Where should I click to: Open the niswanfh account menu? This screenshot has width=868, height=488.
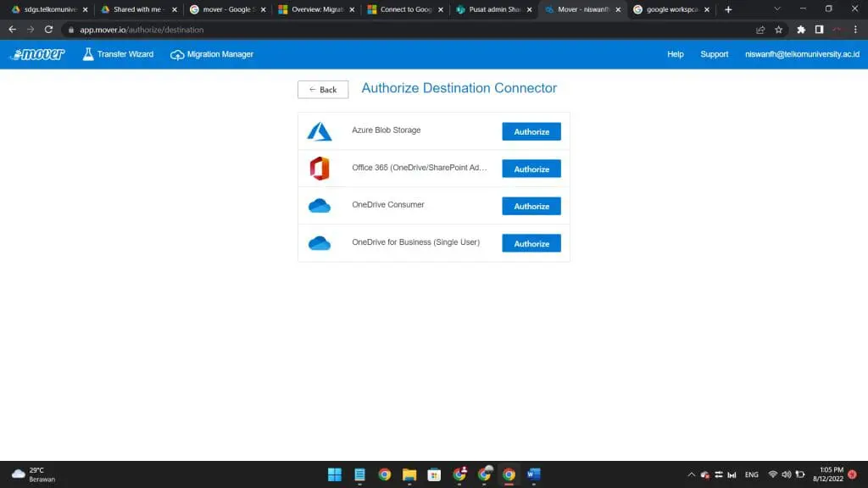pos(802,54)
